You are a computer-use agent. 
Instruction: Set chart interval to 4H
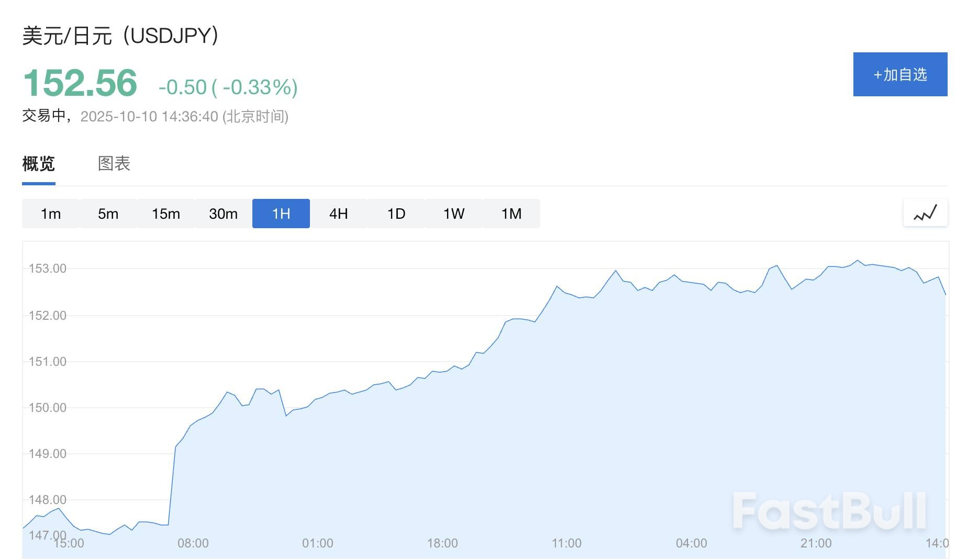coord(339,214)
